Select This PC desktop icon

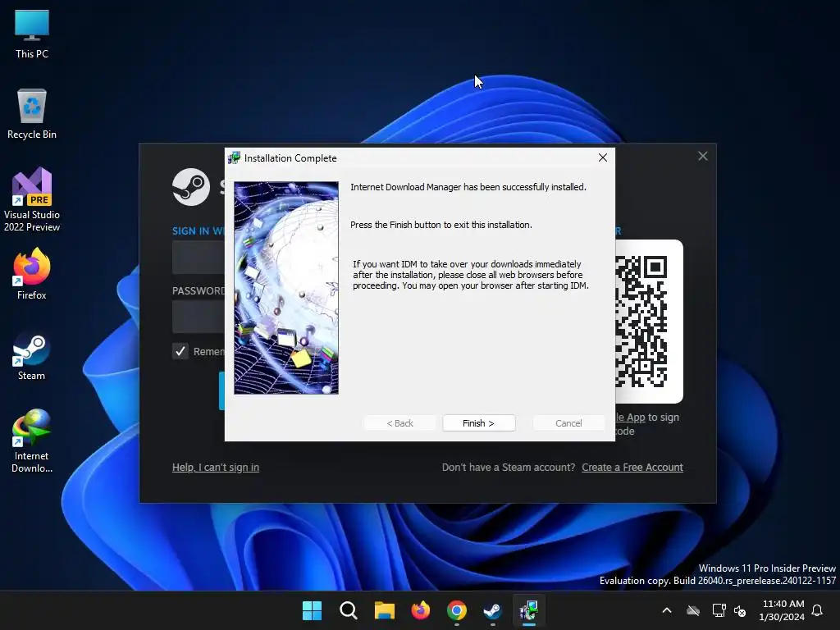[x=32, y=34]
